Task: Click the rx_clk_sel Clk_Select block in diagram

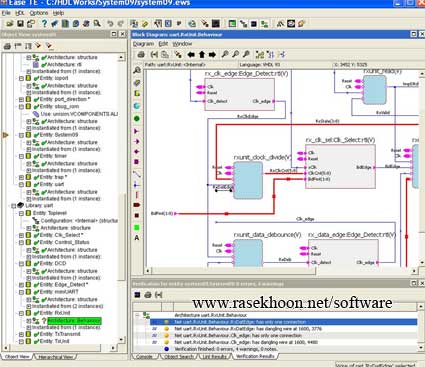Action: [x=340, y=167]
